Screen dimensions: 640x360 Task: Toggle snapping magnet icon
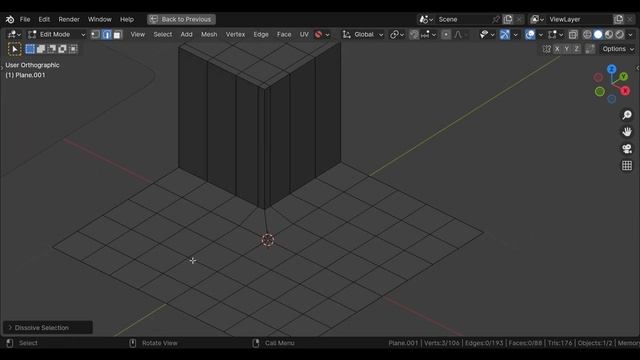tap(414, 35)
